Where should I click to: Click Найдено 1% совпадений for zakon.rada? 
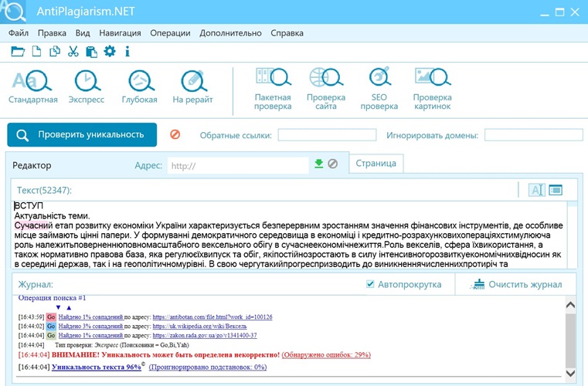90,335
